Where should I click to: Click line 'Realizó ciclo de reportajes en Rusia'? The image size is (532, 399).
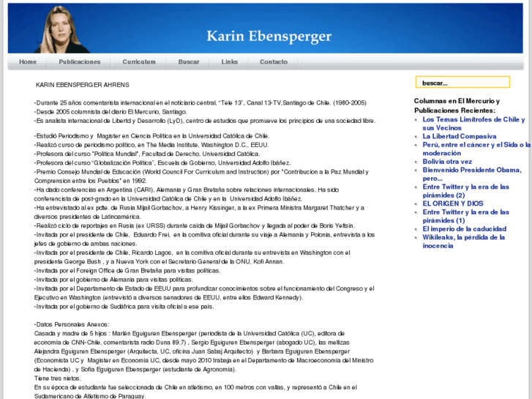[x=195, y=225]
